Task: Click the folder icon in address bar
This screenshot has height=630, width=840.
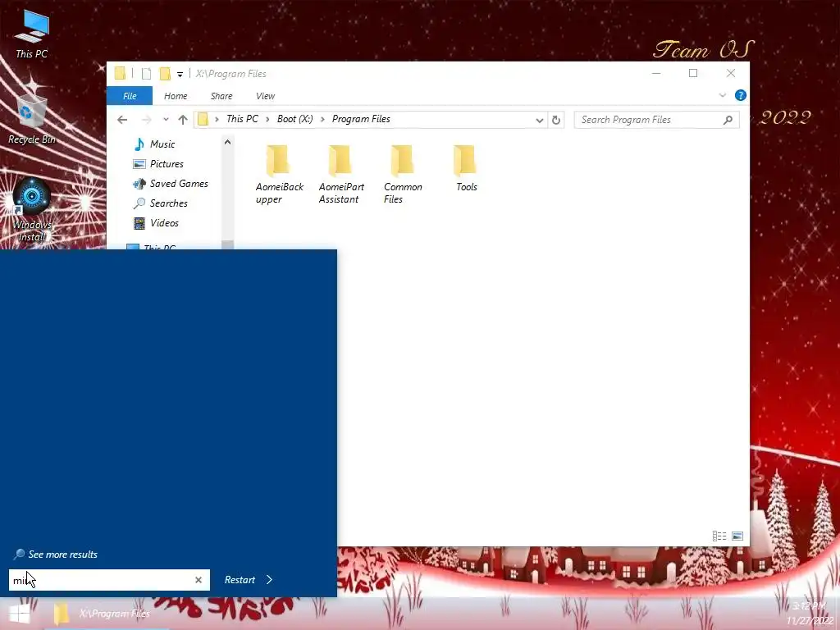Action: coord(203,119)
